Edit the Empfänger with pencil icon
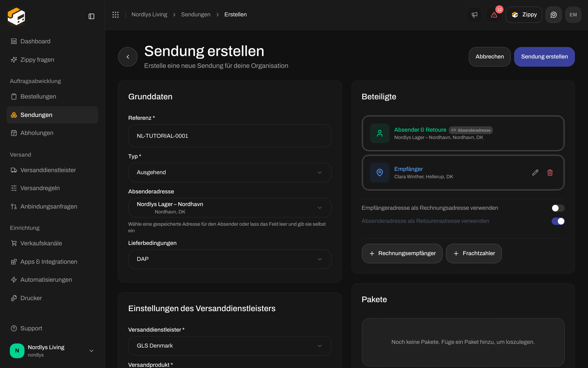This screenshot has height=368, width=588. tap(535, 173)
